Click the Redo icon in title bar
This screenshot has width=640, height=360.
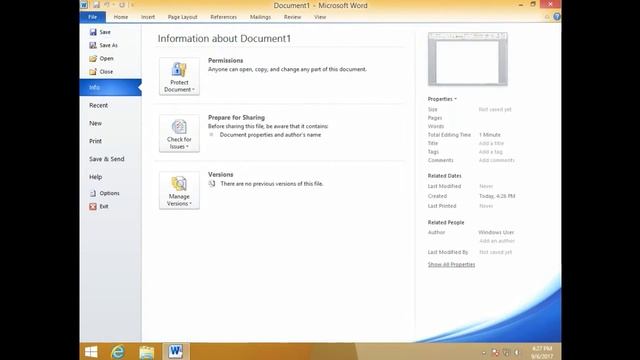pos(122,5)
